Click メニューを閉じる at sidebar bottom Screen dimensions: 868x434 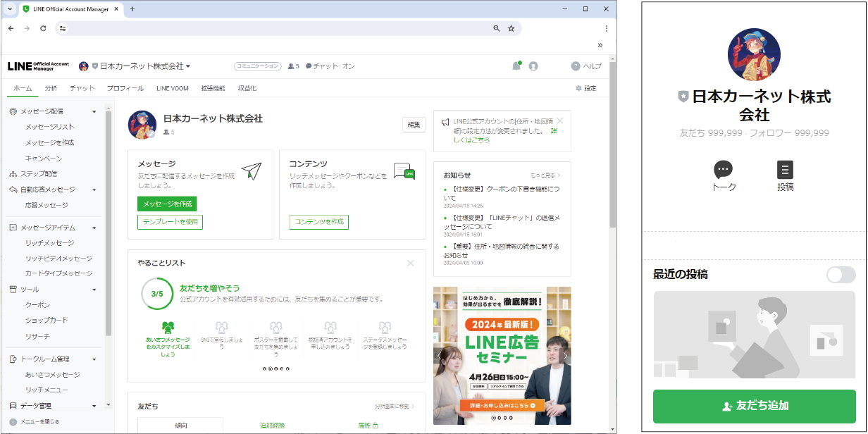point(35,421)
